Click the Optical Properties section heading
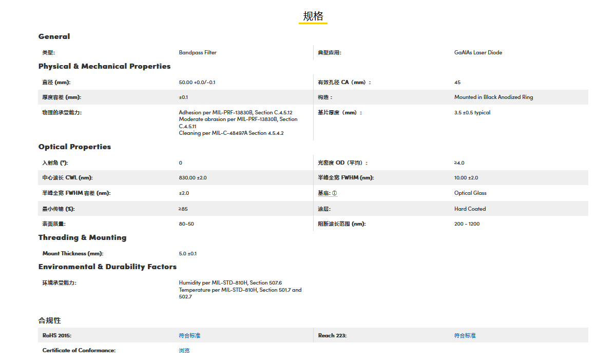This screenshot has height=364, width=596. (74, 147)
